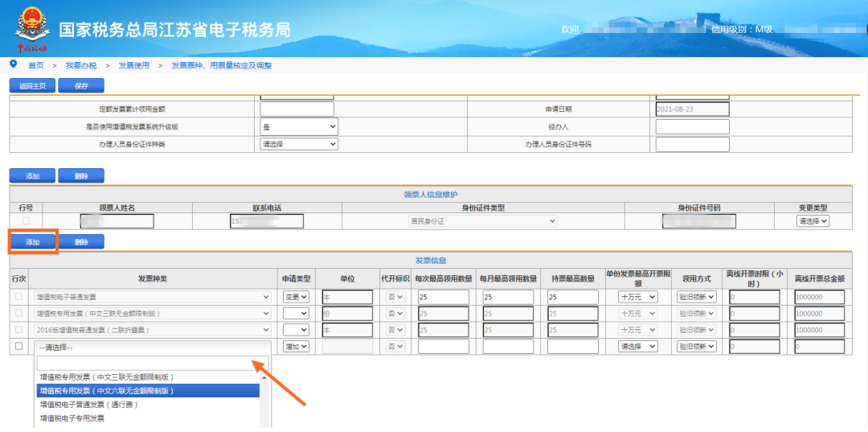Image resolution: width=868 pixels, height=432 pixels.
Task: Click 每月最高领用数量 field in 增值税电子普通发票 row
Action: tap(508, 297)
